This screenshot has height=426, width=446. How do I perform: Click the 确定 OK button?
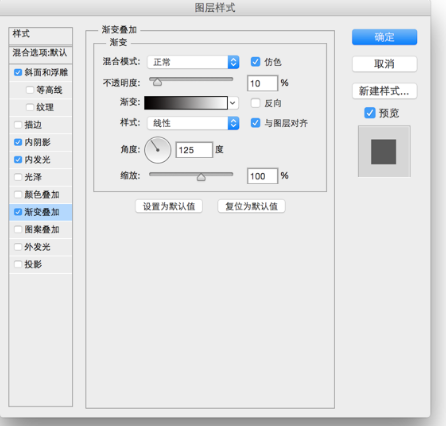[x=384, y=37]
